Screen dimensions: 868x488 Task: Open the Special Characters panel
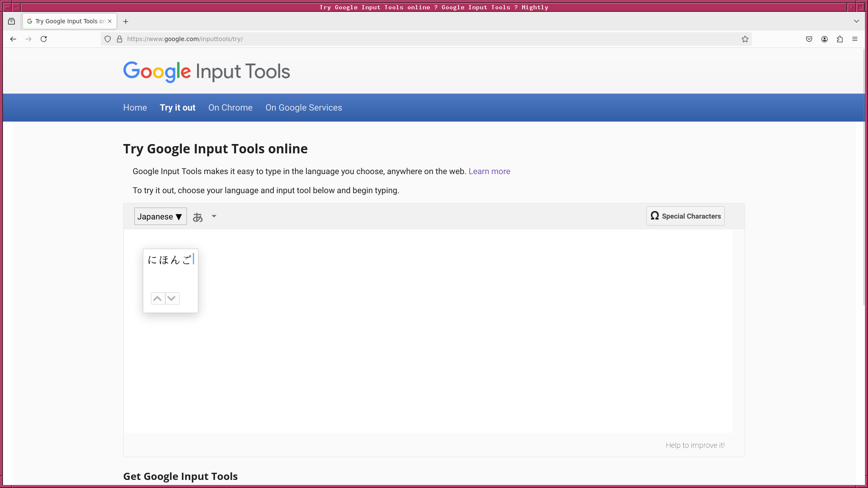tap(685, 216)
